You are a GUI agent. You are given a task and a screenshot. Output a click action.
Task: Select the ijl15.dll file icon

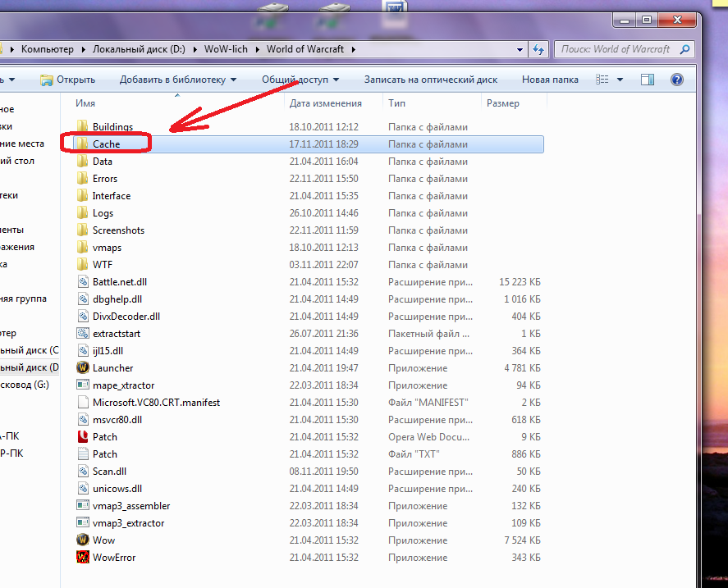point(83,350)
